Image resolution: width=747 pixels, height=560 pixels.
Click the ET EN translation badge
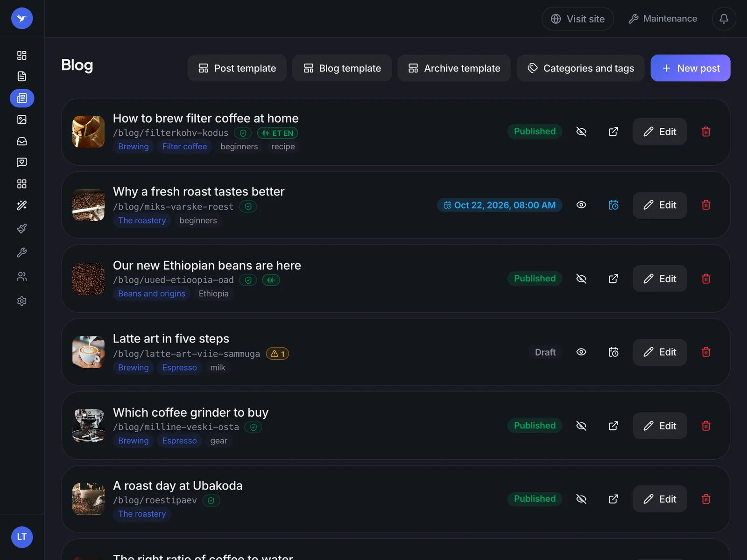(277, 133)
